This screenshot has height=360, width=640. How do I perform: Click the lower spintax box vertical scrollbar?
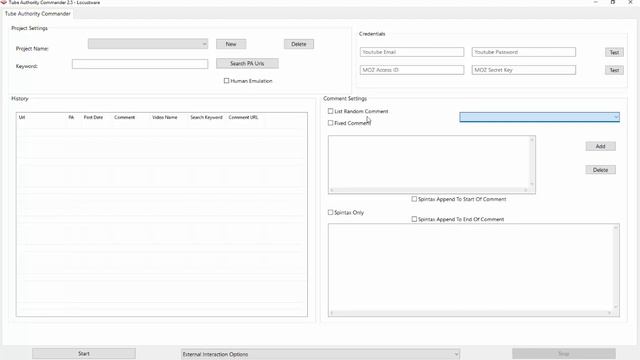click(616, 267)
